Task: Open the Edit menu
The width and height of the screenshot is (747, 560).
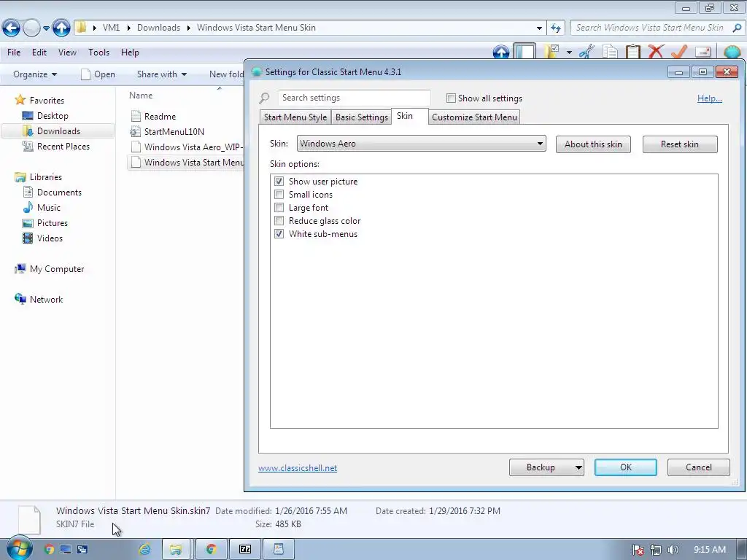Action: point(39,52)
